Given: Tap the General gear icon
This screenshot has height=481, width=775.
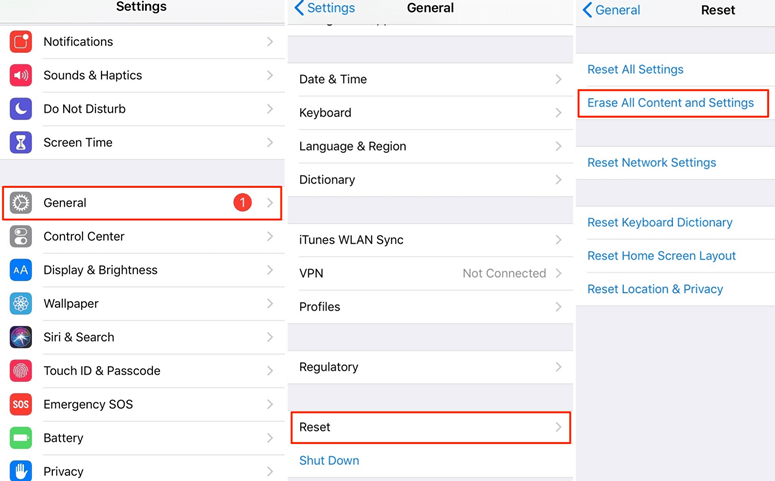Looking at the screenshot, I should (21, 203).
